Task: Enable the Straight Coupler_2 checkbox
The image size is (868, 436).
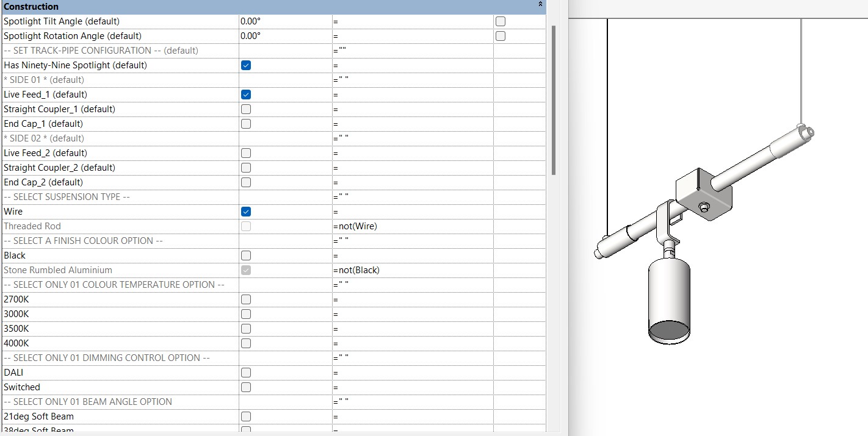Action: [245, 168]
